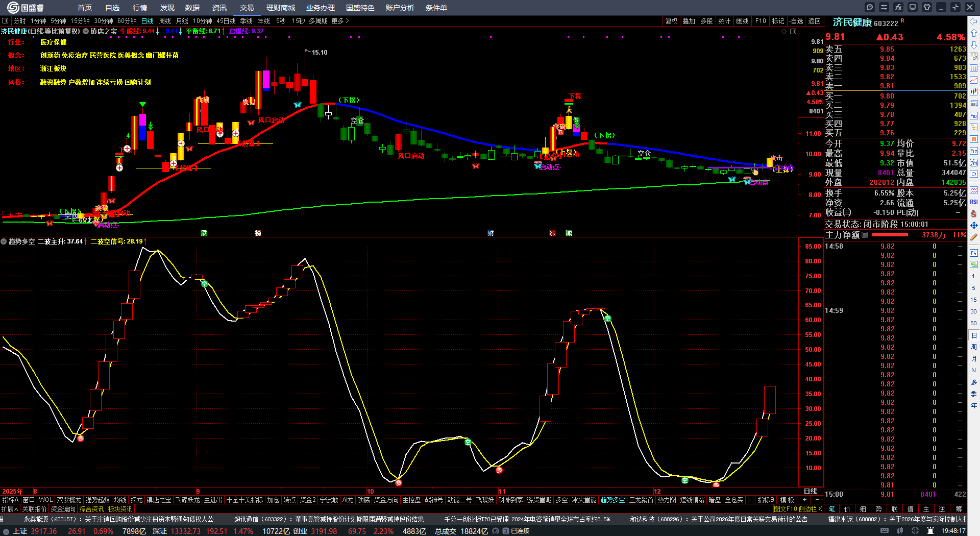Toggle the 复权 adjustment option
The image size is (980, 536).
click(672, 21)
